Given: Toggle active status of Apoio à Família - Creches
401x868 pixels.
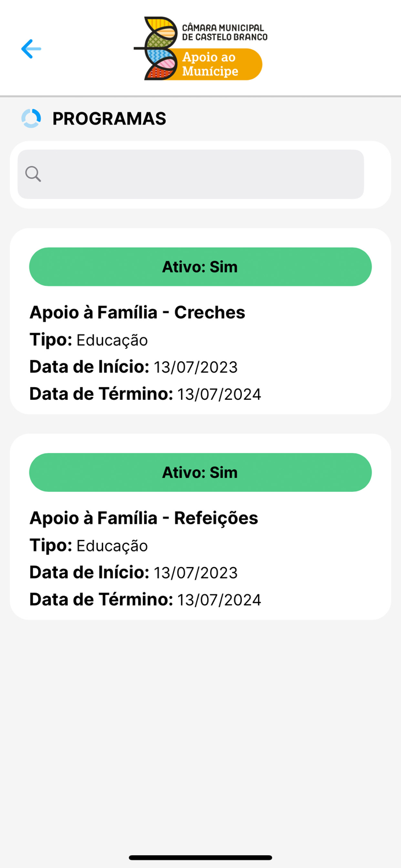Looking at the screenshot, I should coord(200,267).
